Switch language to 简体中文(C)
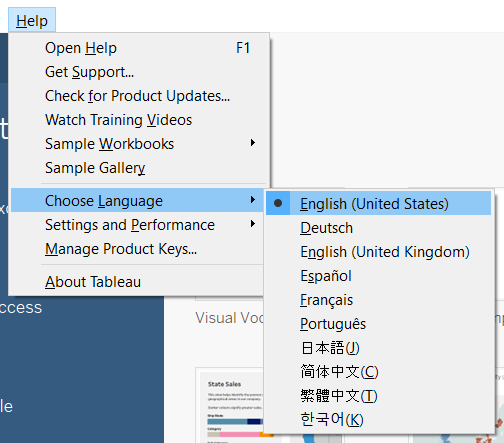 [378, 372]
